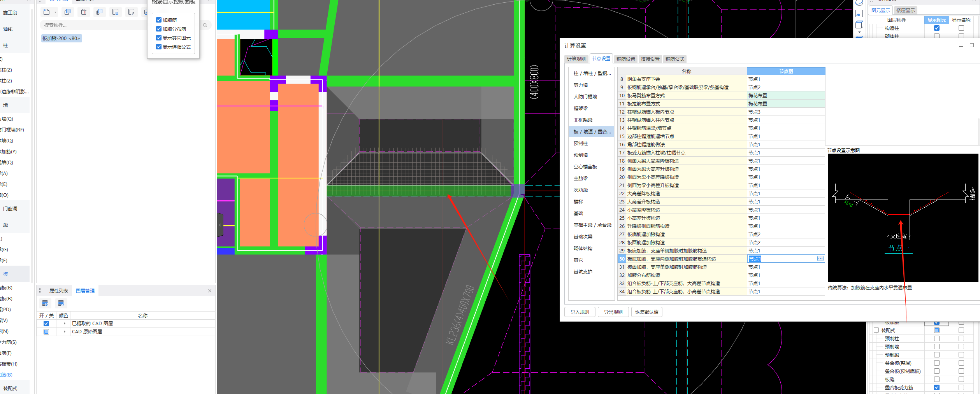Select component 板加腋-200 <80>
This screenshot has width=980, height=394.
pyautogui.click(x=61, y=38)
